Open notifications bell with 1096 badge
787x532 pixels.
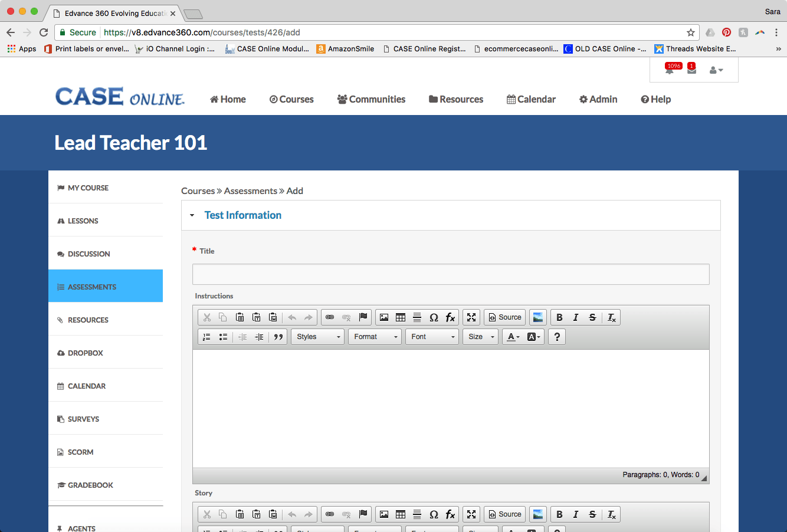670,70
